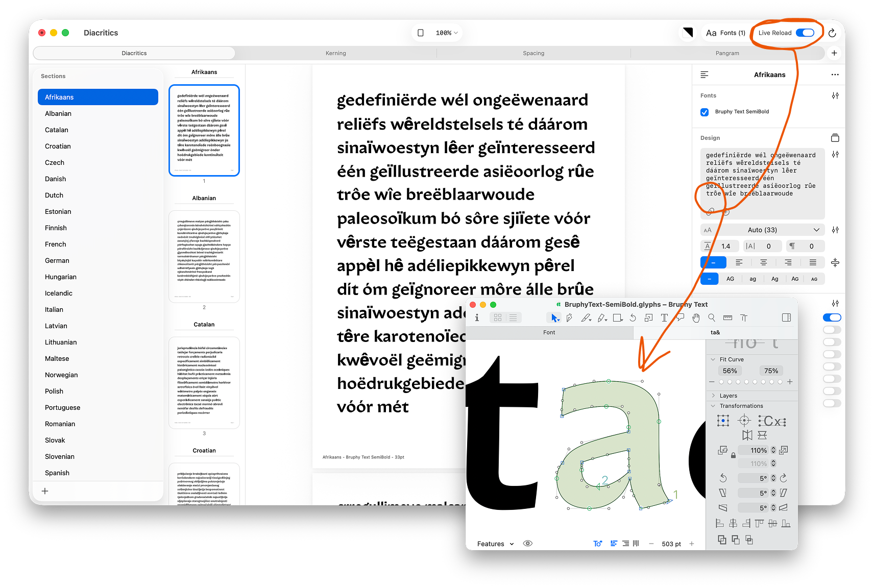874x588 pixels.
Task: Click the Albanian page thumbnail
Action: click(x=204, y=257)
